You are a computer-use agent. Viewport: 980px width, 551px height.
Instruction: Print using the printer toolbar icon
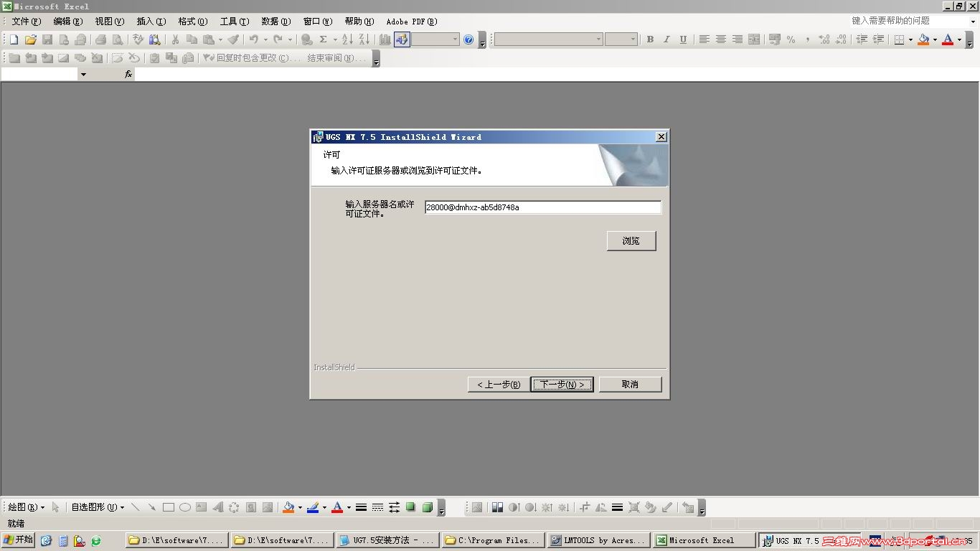(100, 39)
